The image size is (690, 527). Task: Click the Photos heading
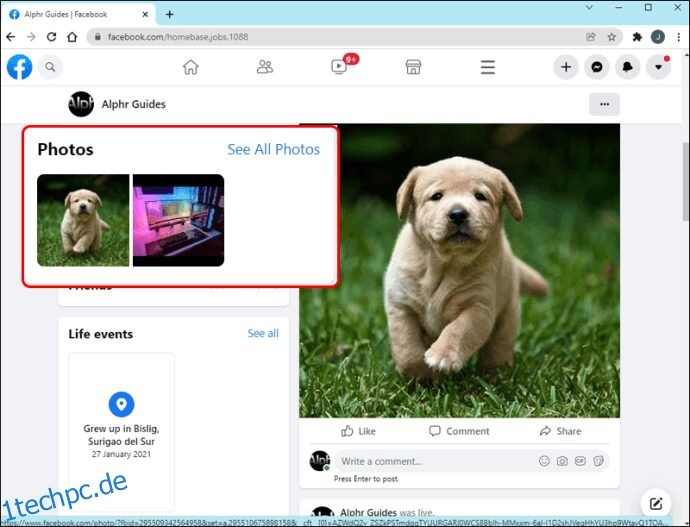coord(66,150)
